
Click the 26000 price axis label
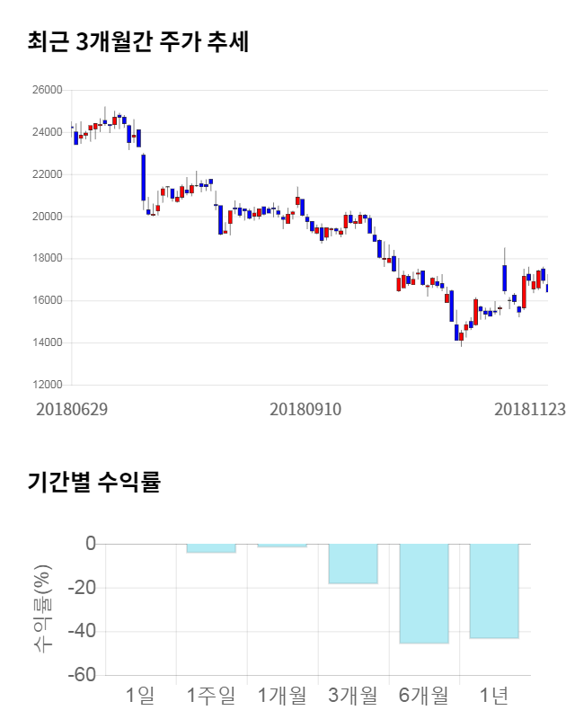tap(47, 90)
